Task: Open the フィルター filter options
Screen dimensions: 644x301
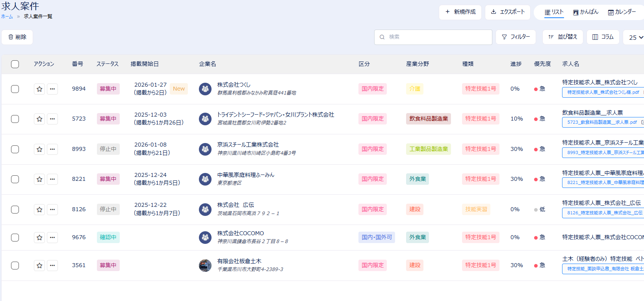Action: pyautogui.click(x=516, y=37)
